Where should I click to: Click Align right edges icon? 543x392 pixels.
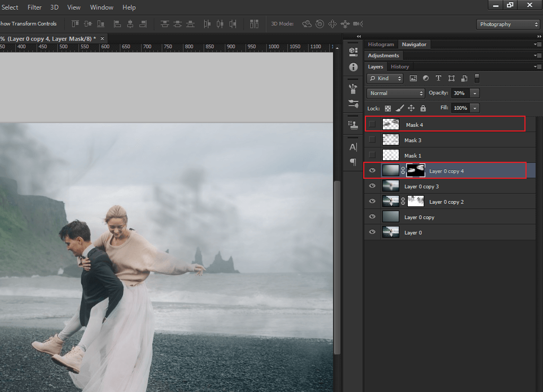click(143, 23)
